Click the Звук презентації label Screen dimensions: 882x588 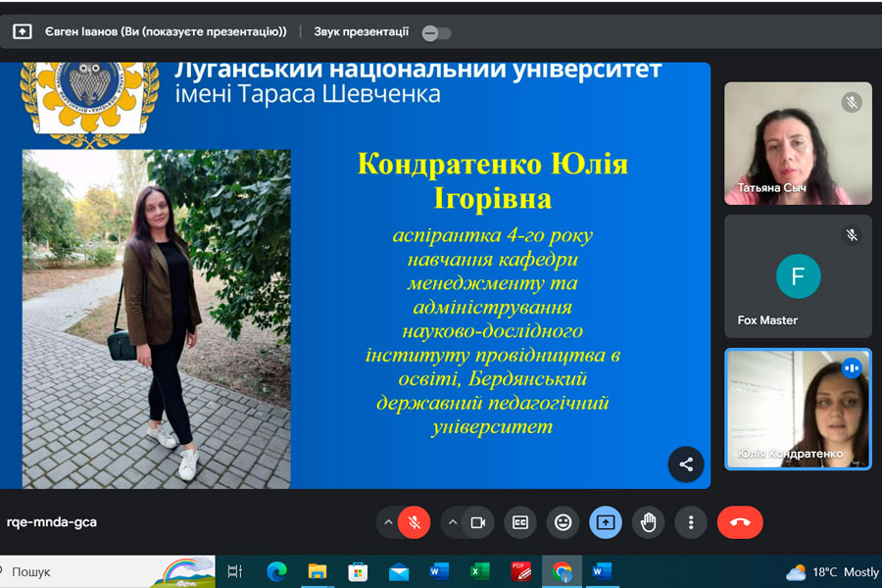pyautogui.click(x=361, y=31)
